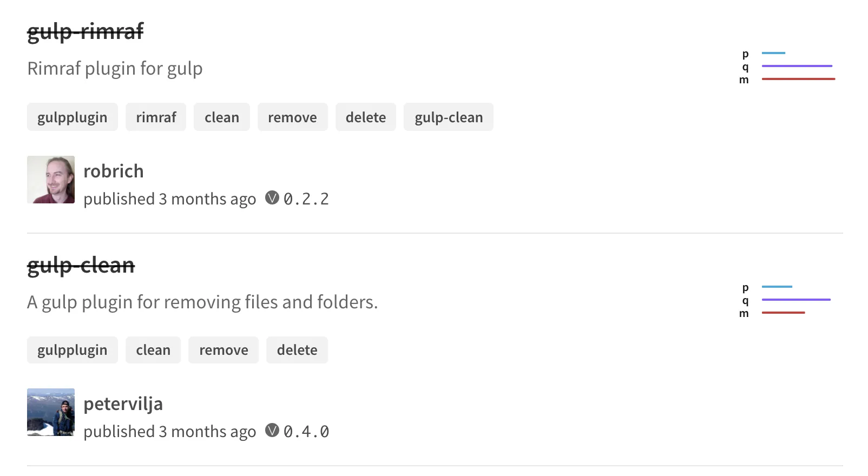Select the delete keyword under gulp-clean
The width and height of the screenshot is (868, 476).
pyautogui.click(x=297, y=350)
